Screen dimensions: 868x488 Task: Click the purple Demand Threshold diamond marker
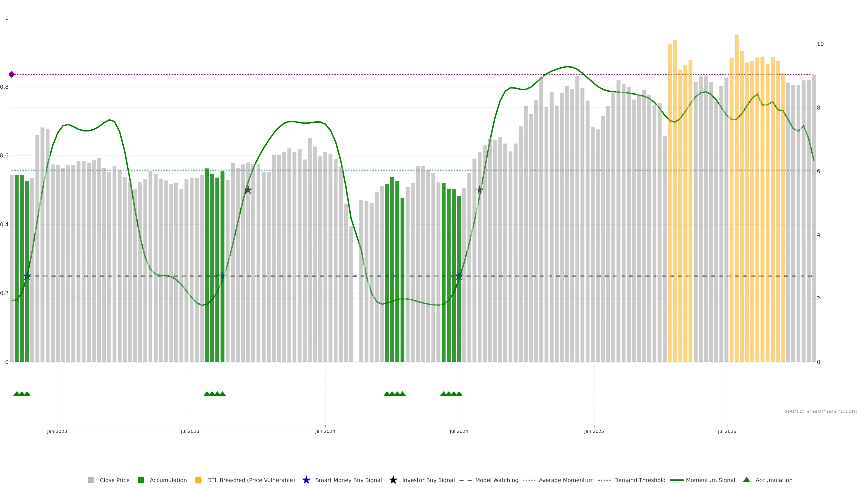12,74
